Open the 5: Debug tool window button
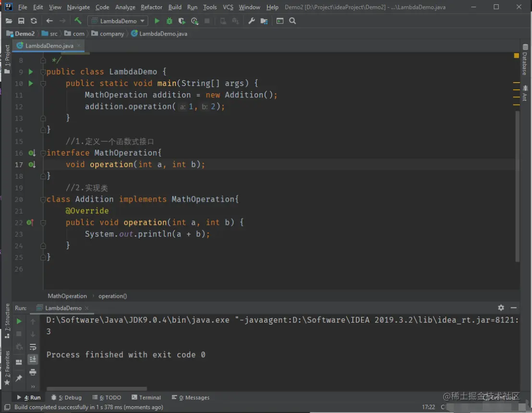 [66, 397]
